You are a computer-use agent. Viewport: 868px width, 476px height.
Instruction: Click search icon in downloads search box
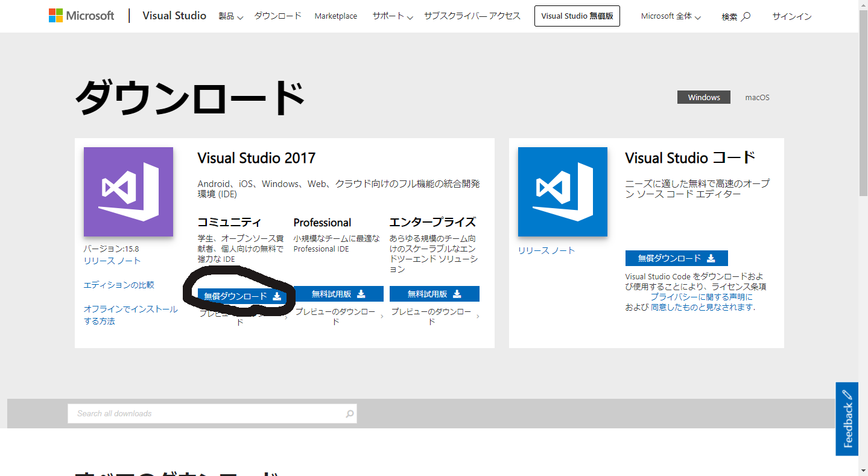[x=349, y=414]
